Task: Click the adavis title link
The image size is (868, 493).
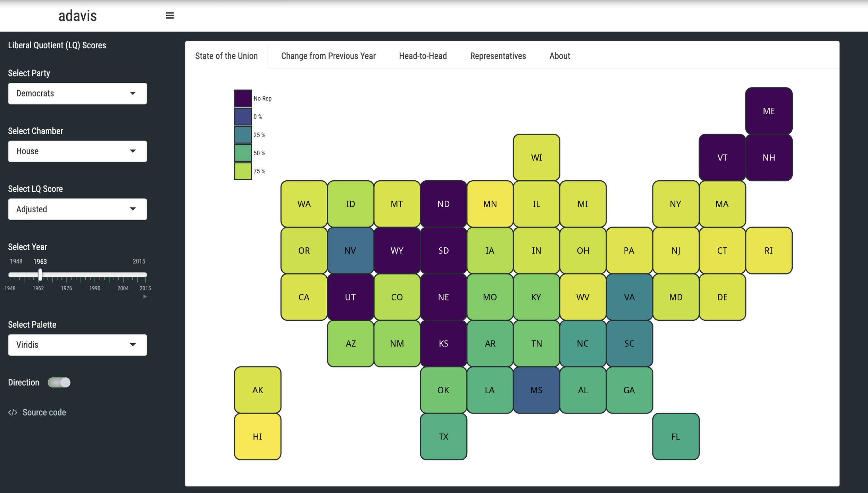Action: pyautogui.click(x=77, y=16)
